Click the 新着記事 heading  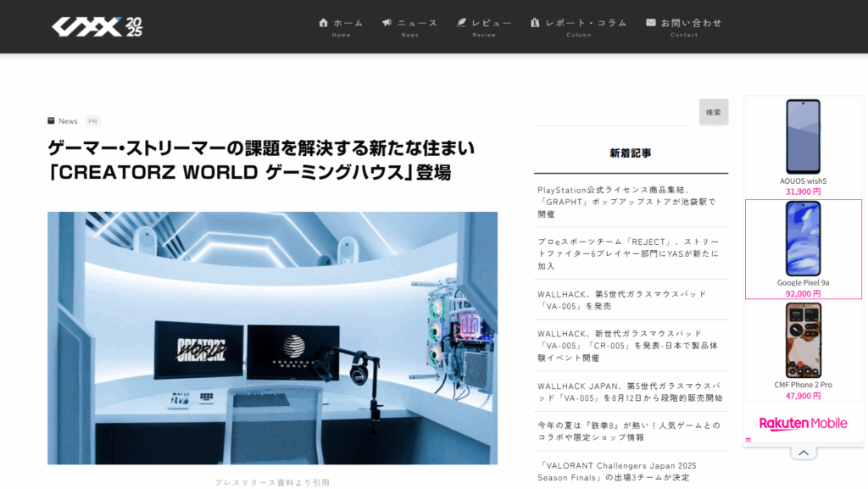(x=631, y=153)
